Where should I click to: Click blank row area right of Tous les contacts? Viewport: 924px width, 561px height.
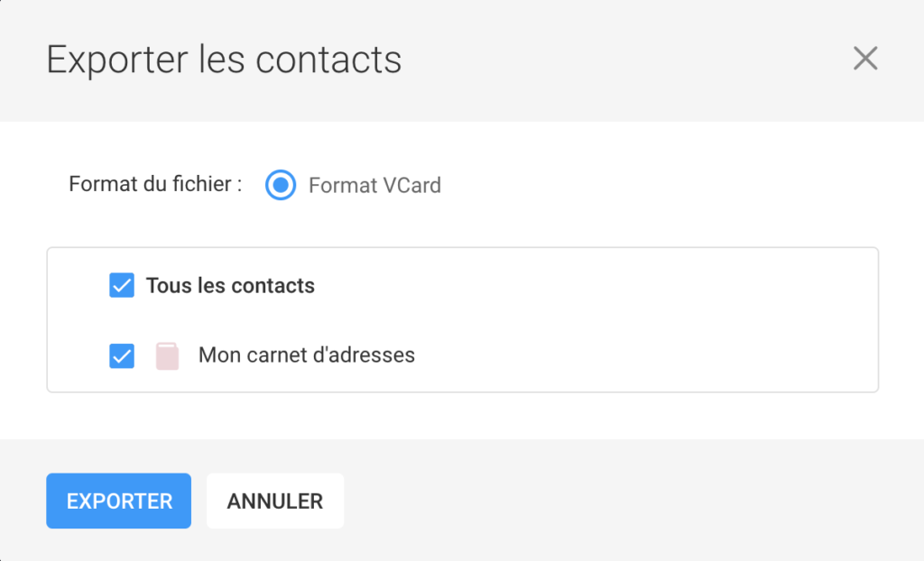coord(587,286)
